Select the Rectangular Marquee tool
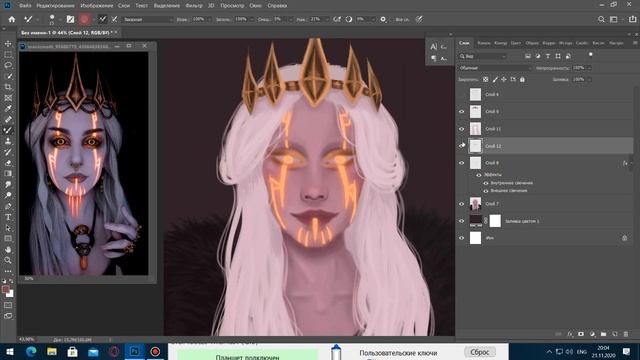 coord(8,54)
